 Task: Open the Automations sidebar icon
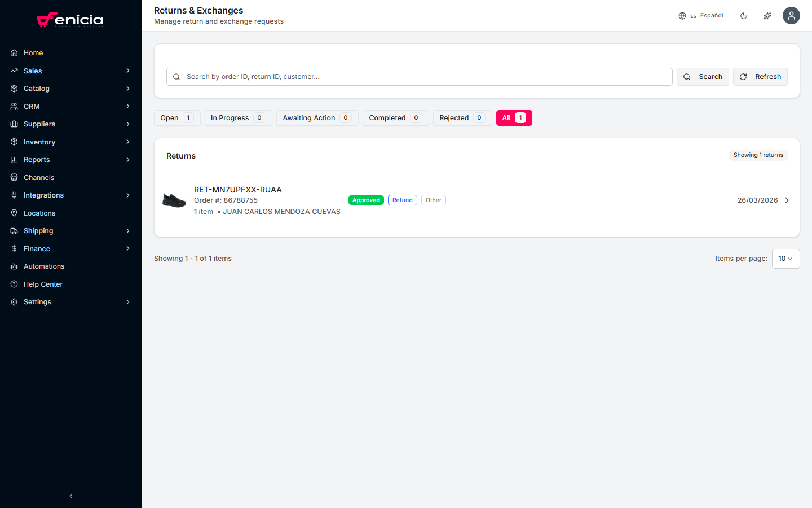[x=14, y=266]
